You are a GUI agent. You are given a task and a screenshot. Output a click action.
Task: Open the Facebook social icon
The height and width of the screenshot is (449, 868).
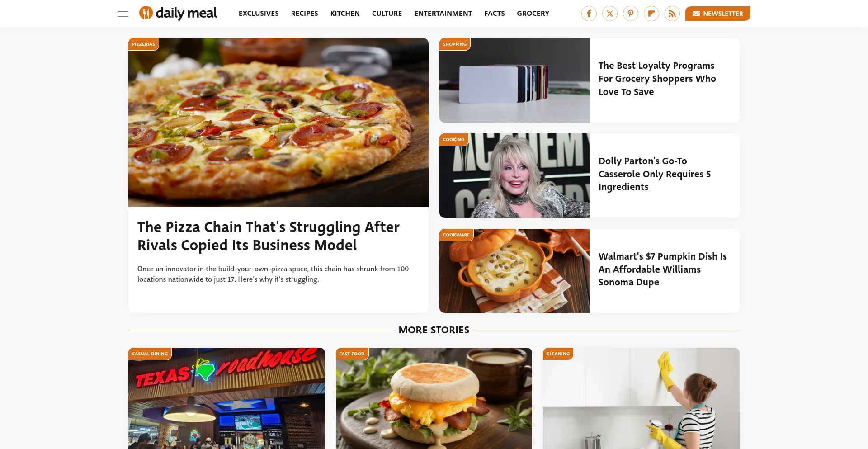tap(589, 14)
